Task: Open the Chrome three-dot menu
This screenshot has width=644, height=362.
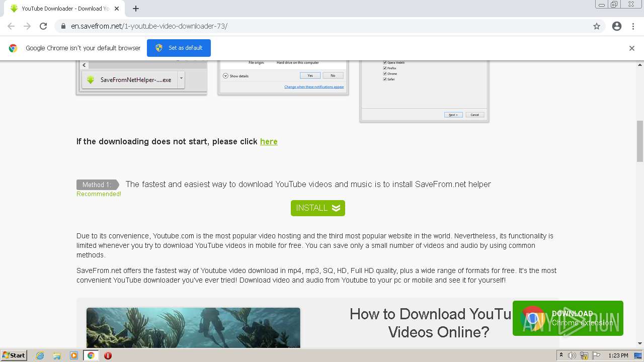Action: click(633, 26)
